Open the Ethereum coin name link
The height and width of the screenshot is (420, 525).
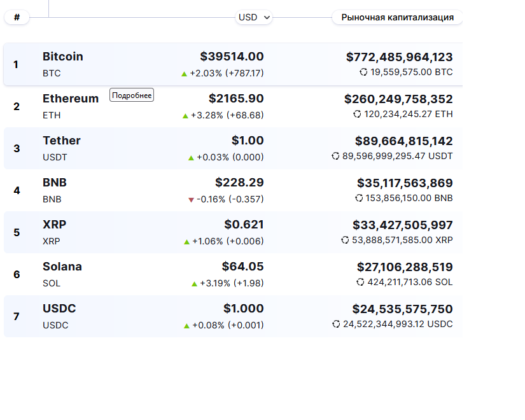[x=71, y=99]
